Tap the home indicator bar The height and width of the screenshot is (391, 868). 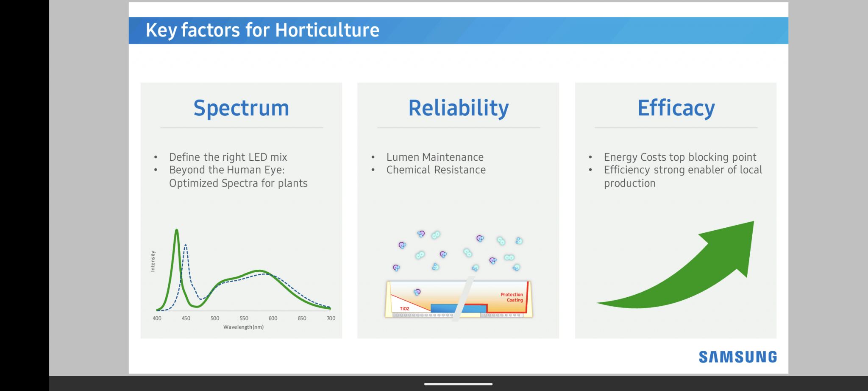click(x=458, y=384)
